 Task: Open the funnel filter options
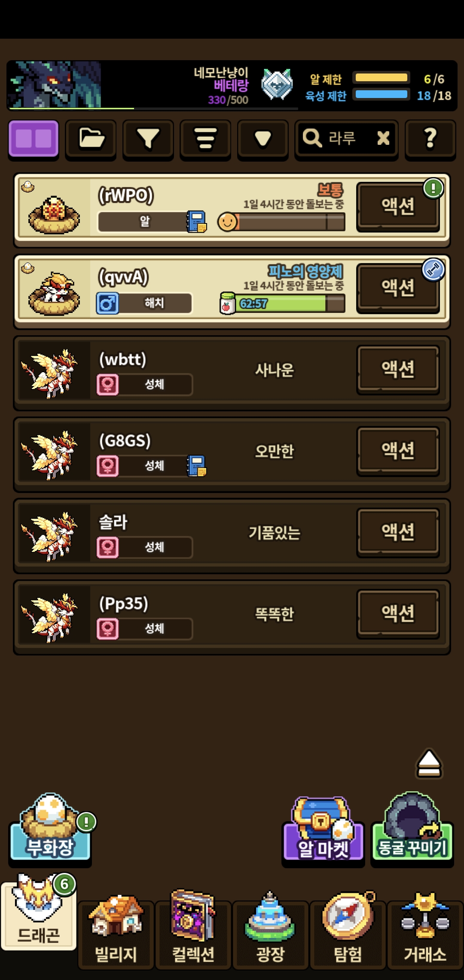click(x=148, y=139)
